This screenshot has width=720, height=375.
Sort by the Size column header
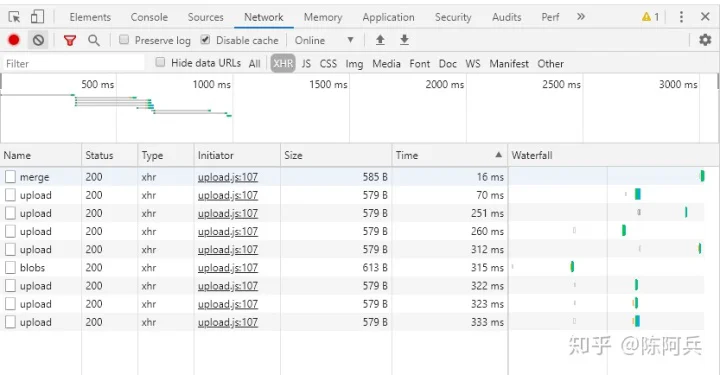click(x=336, y=155)
